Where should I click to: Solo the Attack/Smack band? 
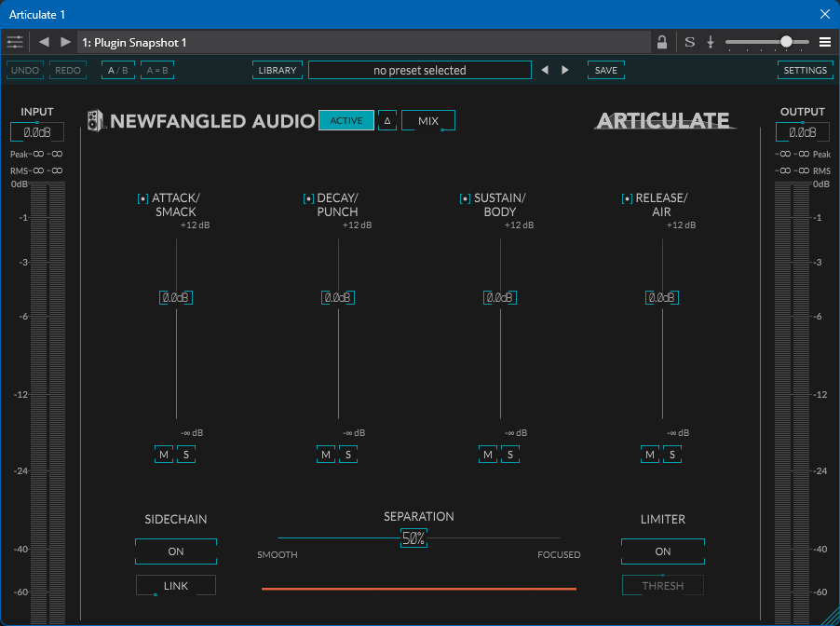pyautogui.click(x=186, y=455)
